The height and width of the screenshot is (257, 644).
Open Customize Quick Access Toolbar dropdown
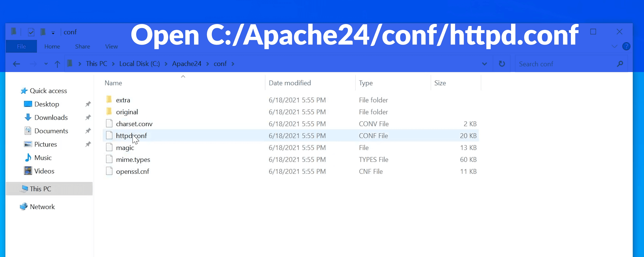[53, 33]
